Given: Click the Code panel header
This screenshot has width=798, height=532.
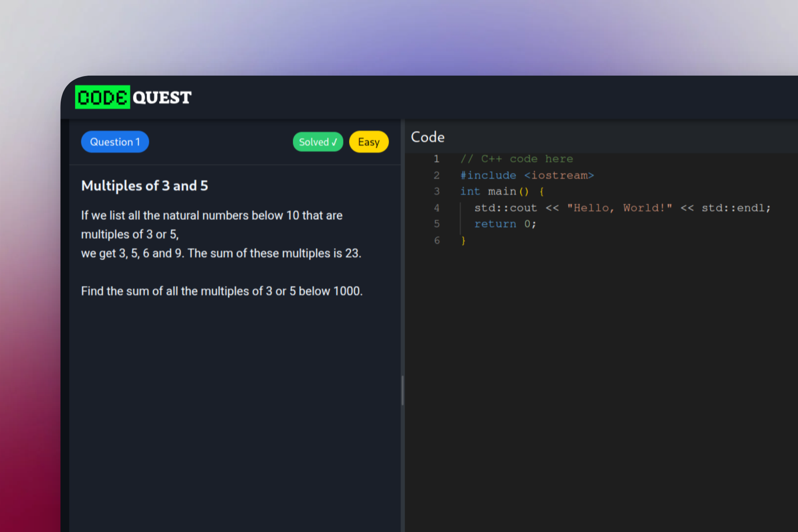Looking at the screenshot, I should coord(428,137).
